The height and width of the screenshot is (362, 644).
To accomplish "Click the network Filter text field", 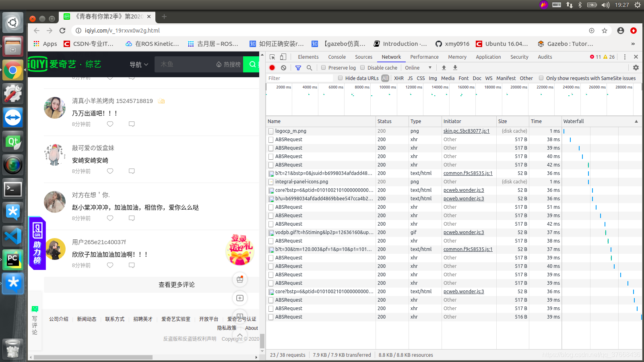I will (x=300, y=78).
